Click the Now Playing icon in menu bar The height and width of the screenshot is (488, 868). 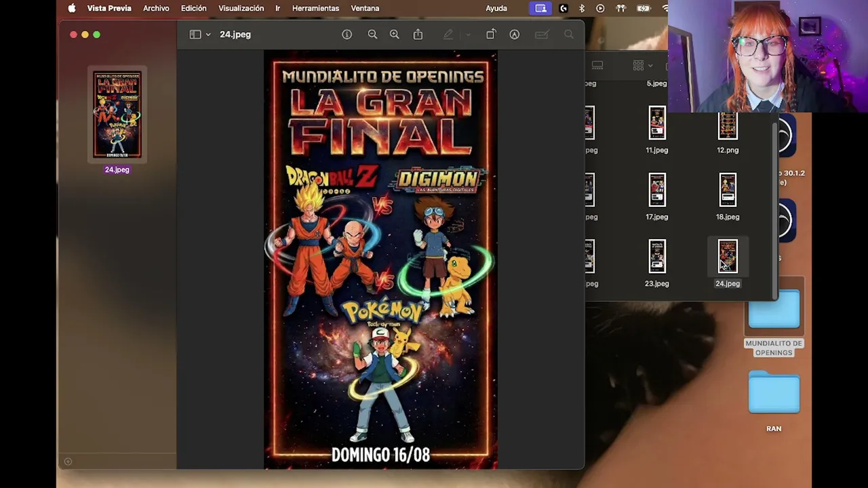coord(600,8)
